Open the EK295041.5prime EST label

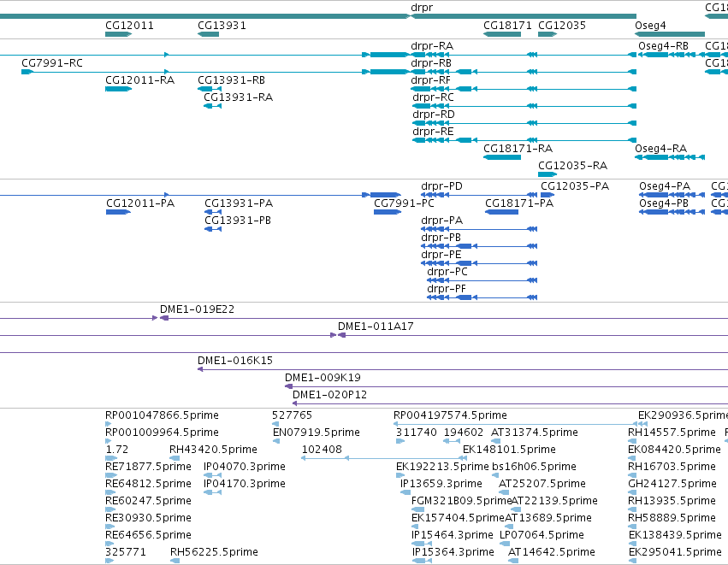tap(675, 552)
